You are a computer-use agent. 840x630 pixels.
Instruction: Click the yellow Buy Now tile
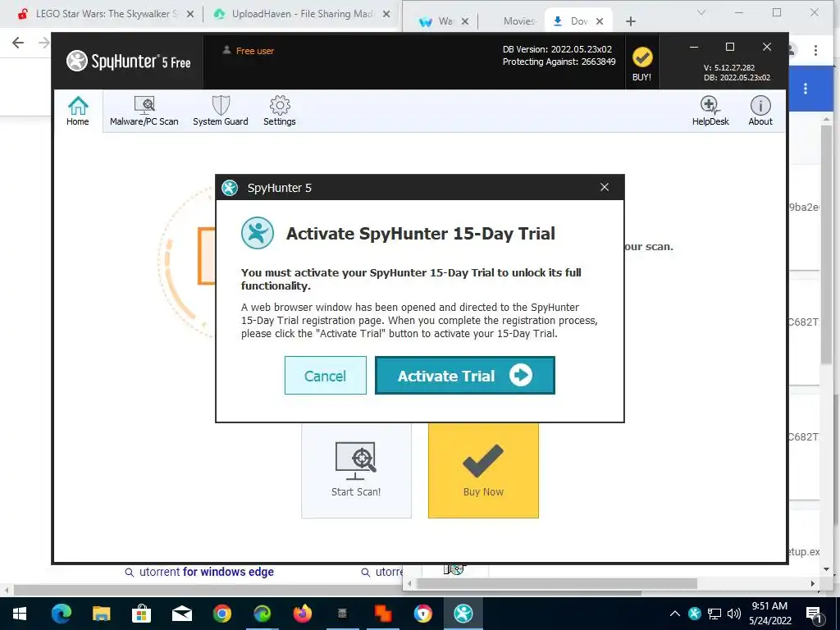[x=483, y=470]
